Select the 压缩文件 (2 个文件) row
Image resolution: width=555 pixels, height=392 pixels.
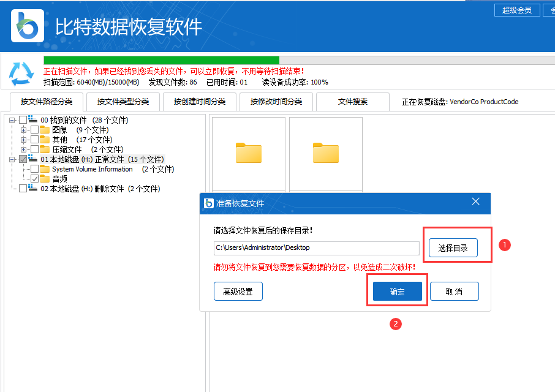point(88,149)
